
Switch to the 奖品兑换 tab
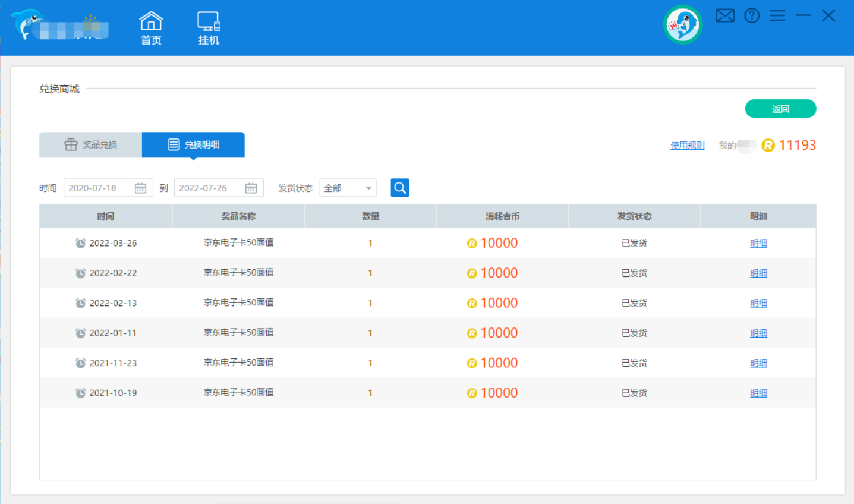(x=90, y=144)
